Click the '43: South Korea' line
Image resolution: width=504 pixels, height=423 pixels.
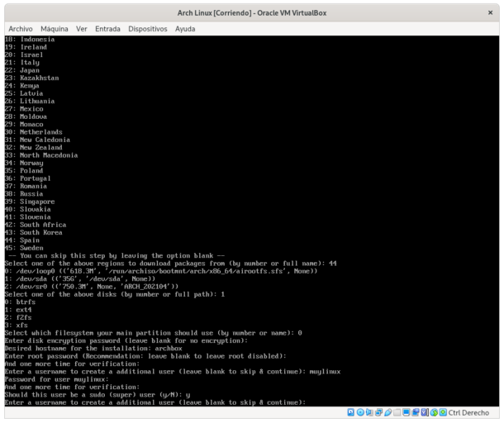click(x=33, y=232)
